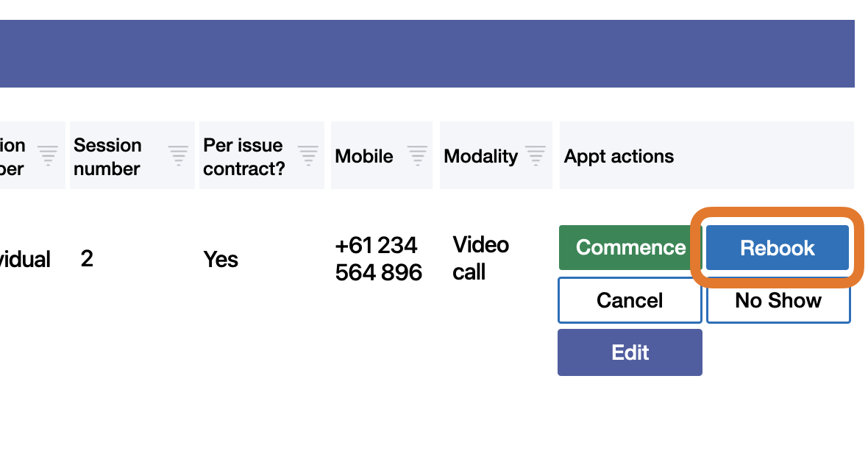Select the Appt actions column header
Image resolution: width=868 pixels, height=465 pixels.
619,157
